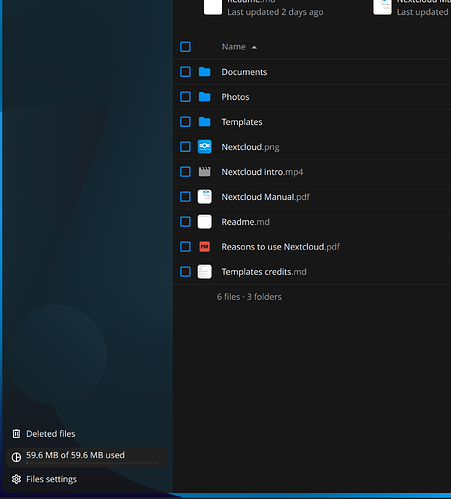Check the box for Documents folder
The width and height of the screenshot is (451, 499).
coord(185,72)
